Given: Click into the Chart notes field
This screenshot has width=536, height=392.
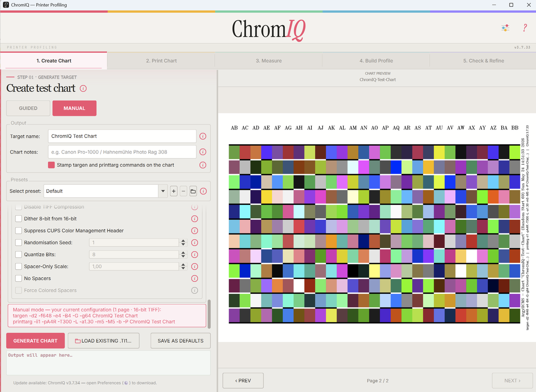Looking at the screenshot, I should [x=122, y=152].
